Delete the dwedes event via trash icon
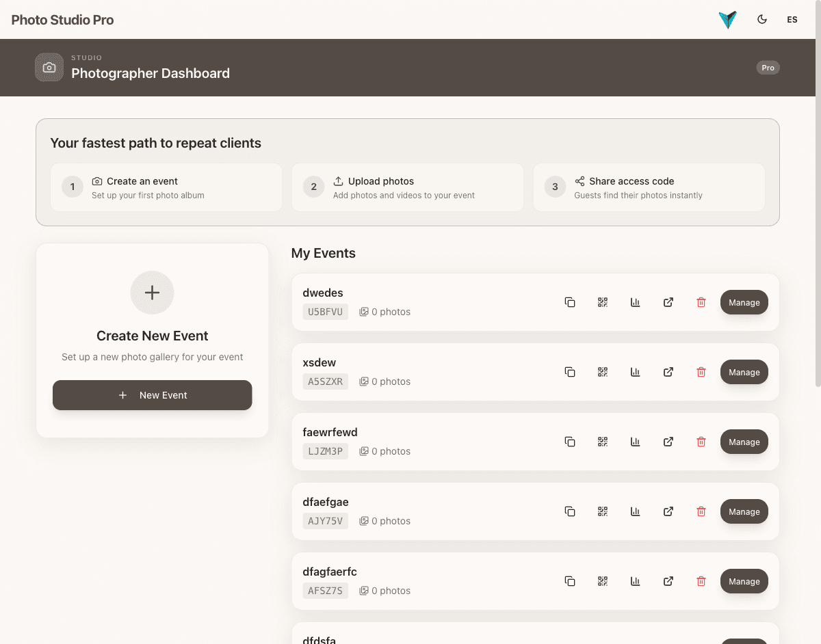Screen dimensions: 821x644 [x=701, y=302]
